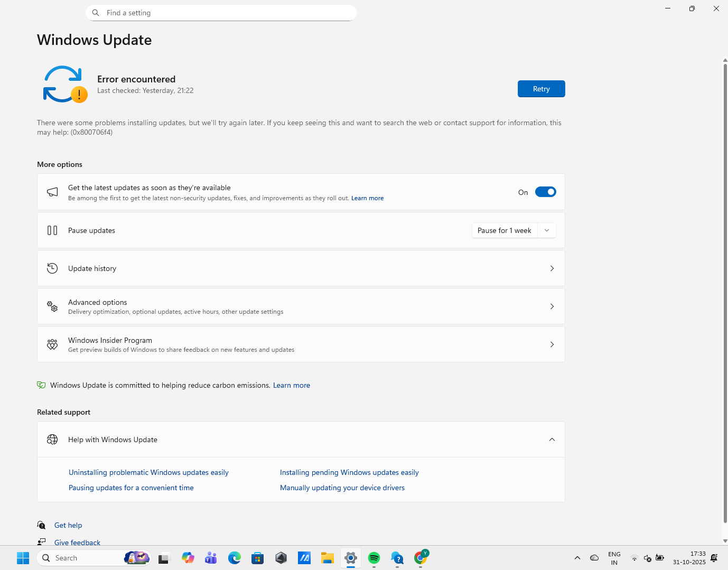Image resolution: width=728 pixels, height=570 pixels.
Task: Click the green leaf carbon emissions icon
Action: (41, 385)
